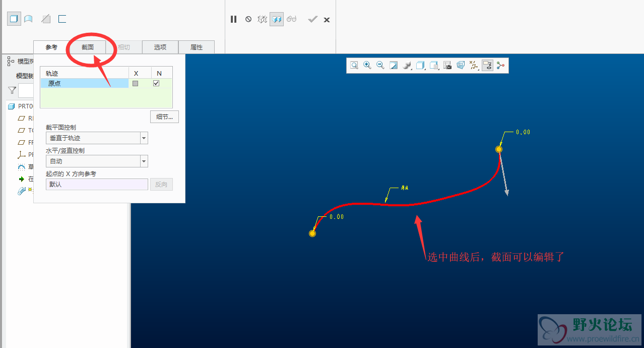This screenshot has height=348, width=644.
Task: Click the unattached preview icon
Action: coord(262,19)
